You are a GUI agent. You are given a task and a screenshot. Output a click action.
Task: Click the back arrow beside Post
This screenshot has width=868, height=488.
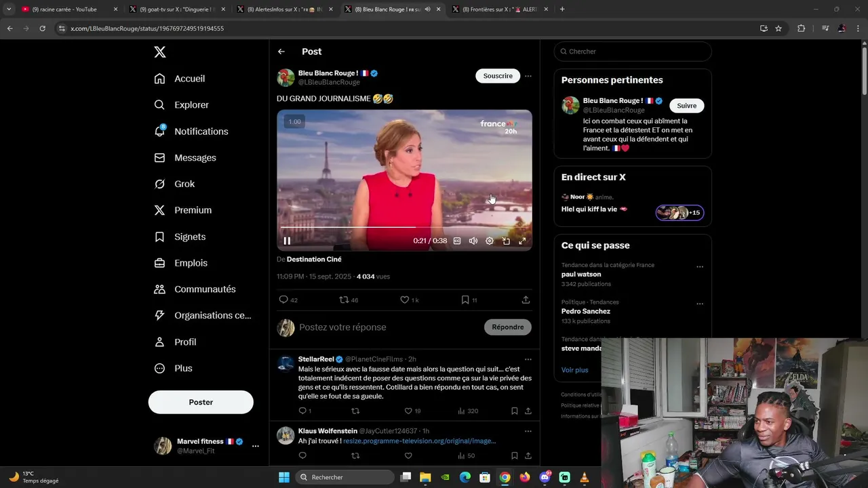281,52
